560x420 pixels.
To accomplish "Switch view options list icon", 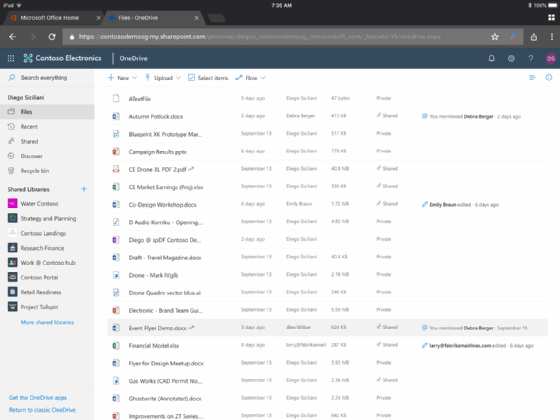I will point(532,78).
